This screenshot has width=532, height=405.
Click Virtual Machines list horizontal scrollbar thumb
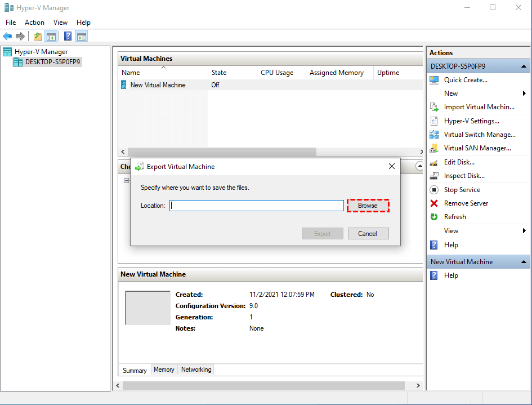(222, 152)
